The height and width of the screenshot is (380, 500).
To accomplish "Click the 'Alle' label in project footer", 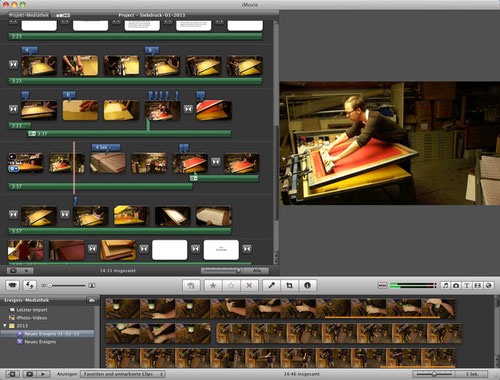I will click(257, 271).
